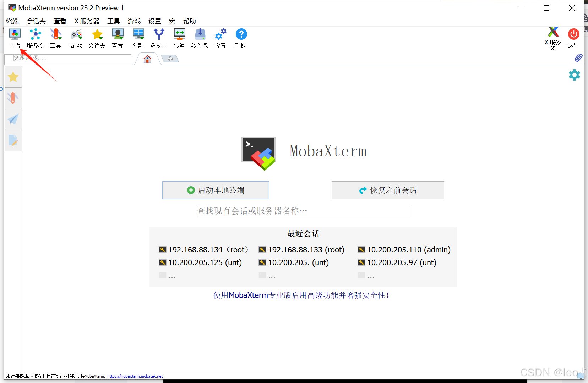Image resolution: width=588 pixels, height=383 pixels.
Task: Toggle the X 服务器 icon at top right
Action: [553, 38]
